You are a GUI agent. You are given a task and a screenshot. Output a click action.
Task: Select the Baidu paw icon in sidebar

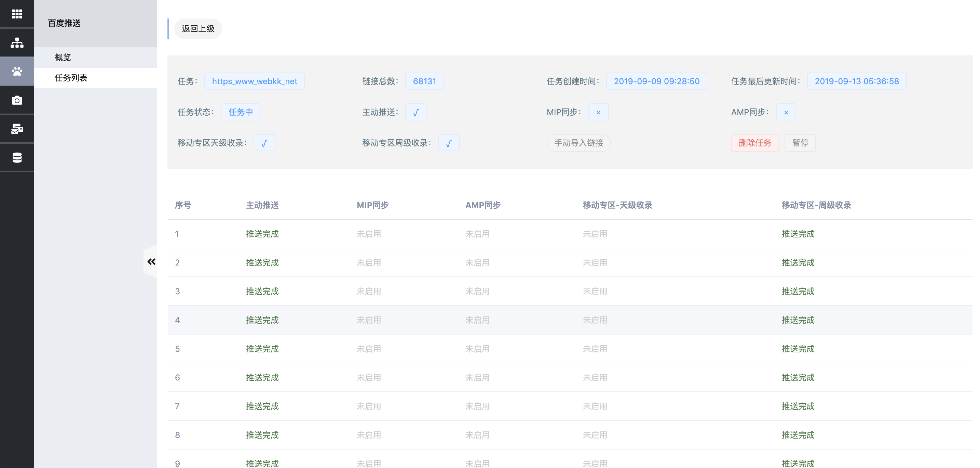coord(17,71)
